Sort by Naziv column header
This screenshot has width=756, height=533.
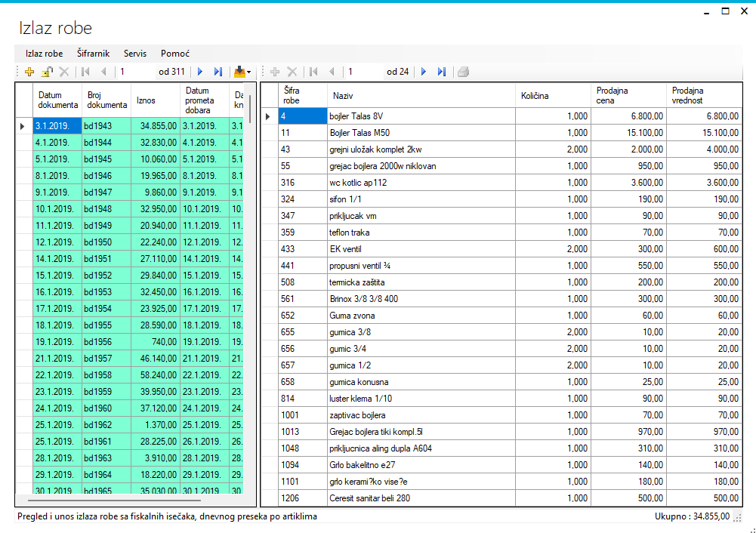(x=421, y=96)
